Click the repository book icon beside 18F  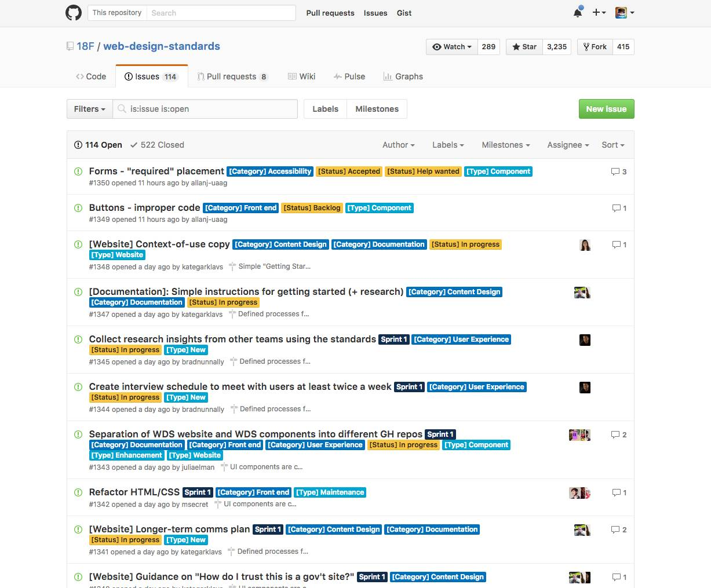70,46
